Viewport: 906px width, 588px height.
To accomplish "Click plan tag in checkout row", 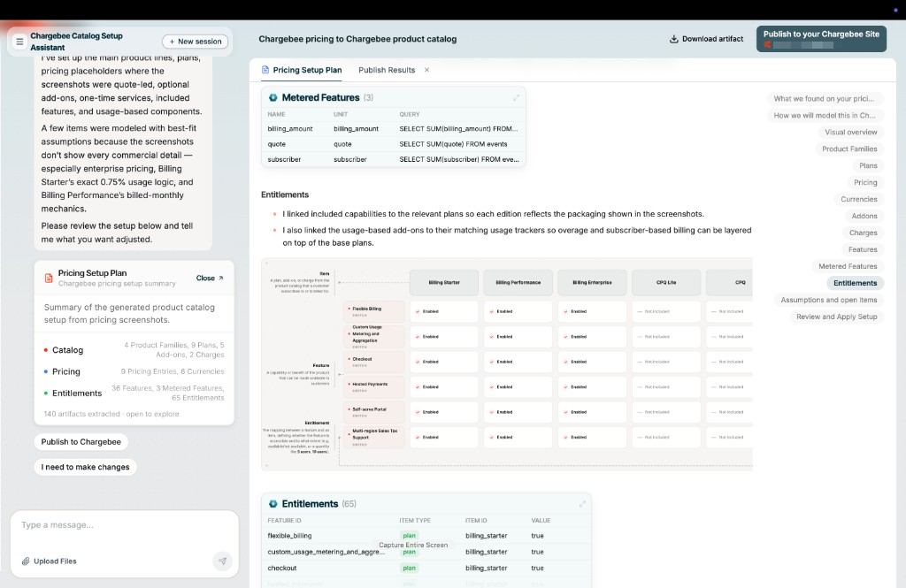I will (409, 568).
